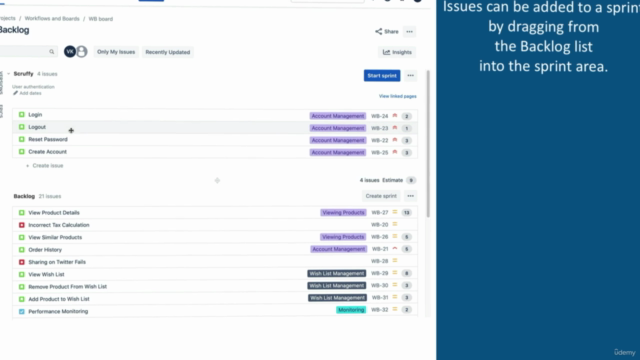
Task: Select the Logout issue row
Action: pyautogui.click(x=215, y=127)
